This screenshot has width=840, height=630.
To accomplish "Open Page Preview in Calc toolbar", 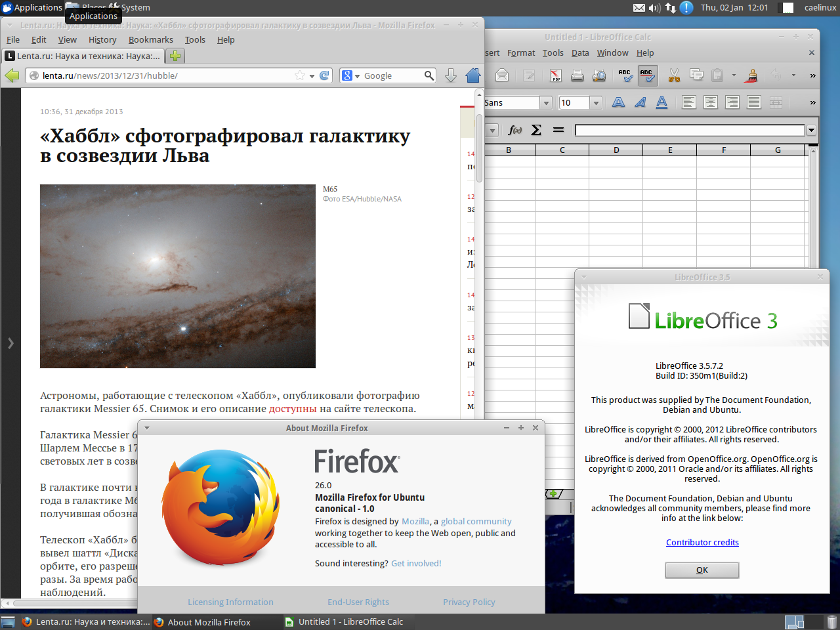I will (599, 76).
